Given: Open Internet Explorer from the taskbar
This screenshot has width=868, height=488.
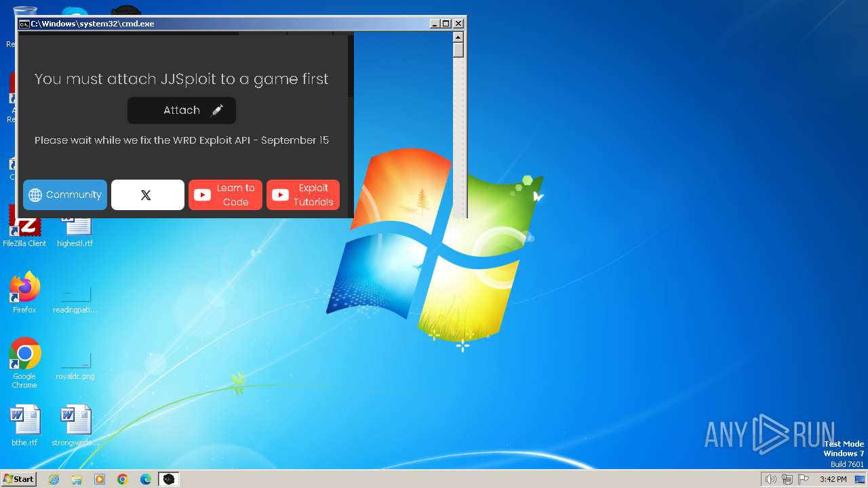Looking at the screenshot, I should tap(54, 479).
